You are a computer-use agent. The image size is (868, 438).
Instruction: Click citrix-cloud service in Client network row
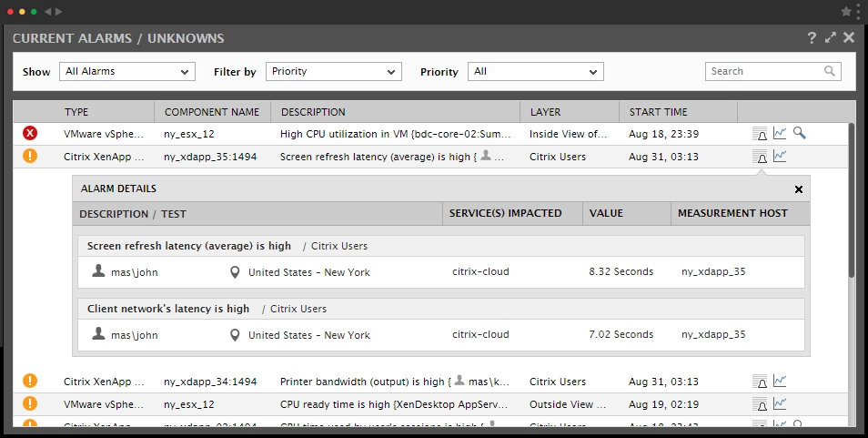point(480,334)
